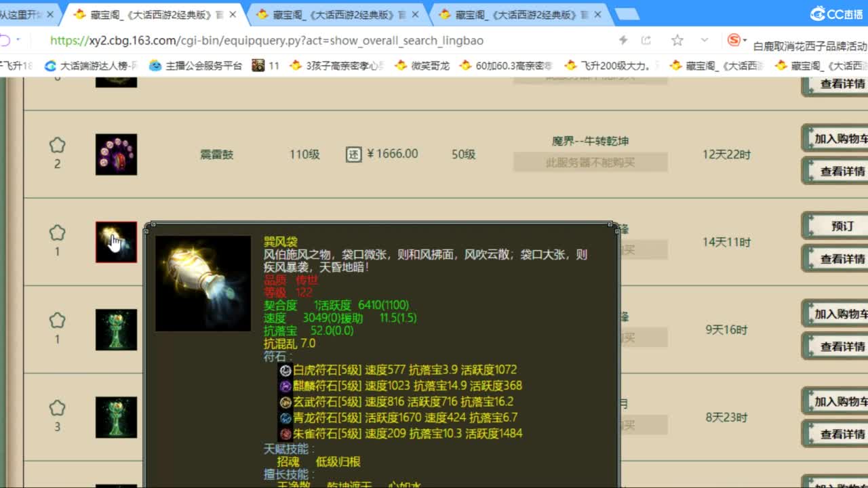The height and width of the screenshot is (488, 868).
Task: Open the 震雷鼓 drum item thumbnail
Action: pyautogui.click(x=116, y=155)
